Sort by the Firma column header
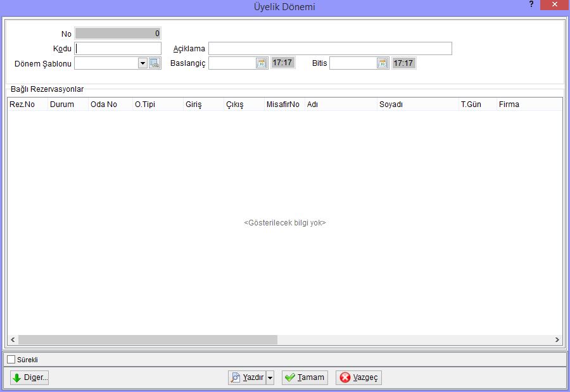 pyautogui.click(x=529, y=104)
